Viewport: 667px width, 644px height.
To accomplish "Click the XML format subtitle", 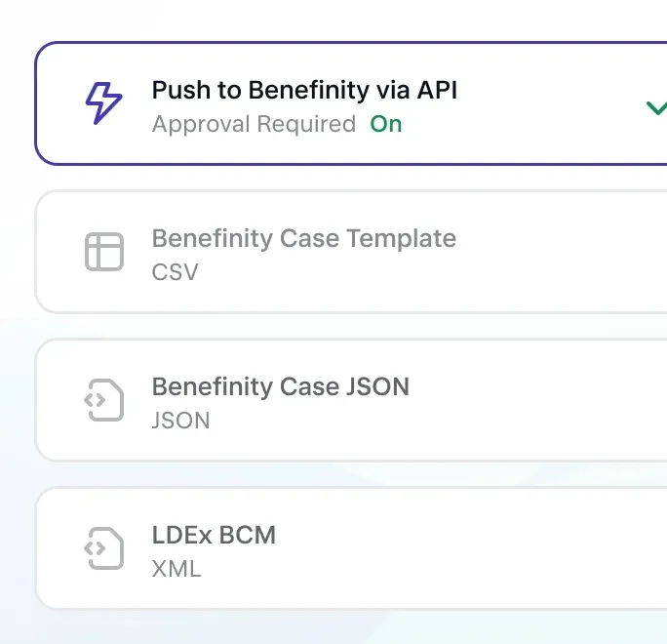I will pos(177,569).
